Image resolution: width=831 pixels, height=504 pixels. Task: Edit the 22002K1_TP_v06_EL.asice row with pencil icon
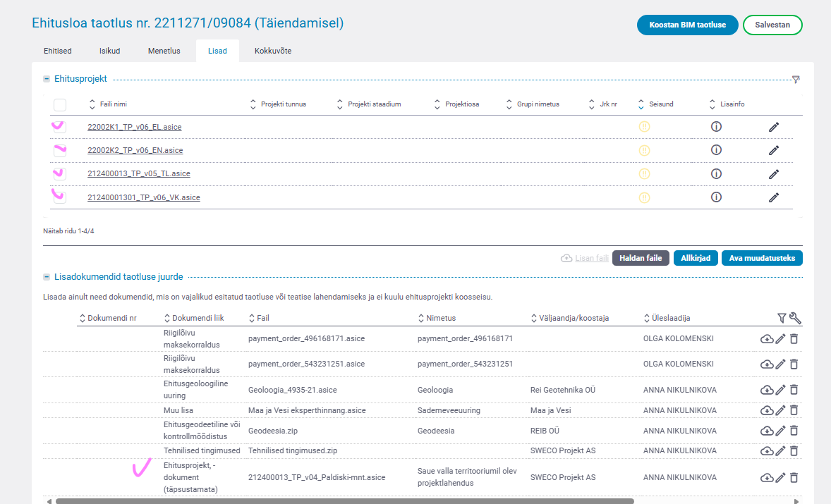pyautogui.click(x=773, y=127)
